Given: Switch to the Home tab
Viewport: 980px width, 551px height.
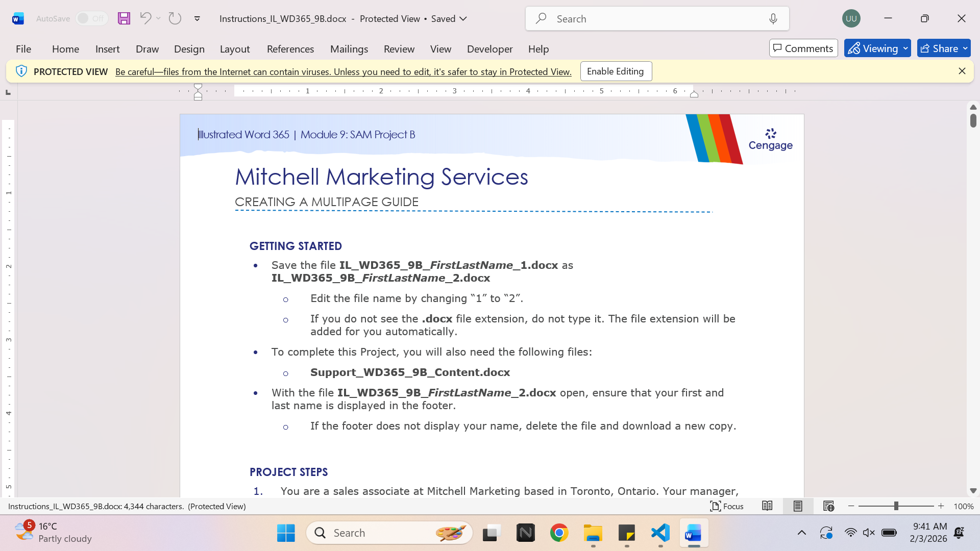Looking at the screenshot, I should click(x=65, y=49).
